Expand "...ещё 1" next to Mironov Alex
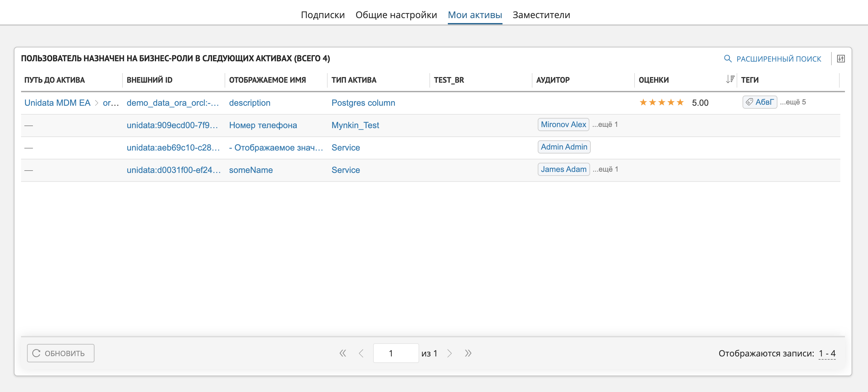This screenshot has width=868, height=392. 605,125
